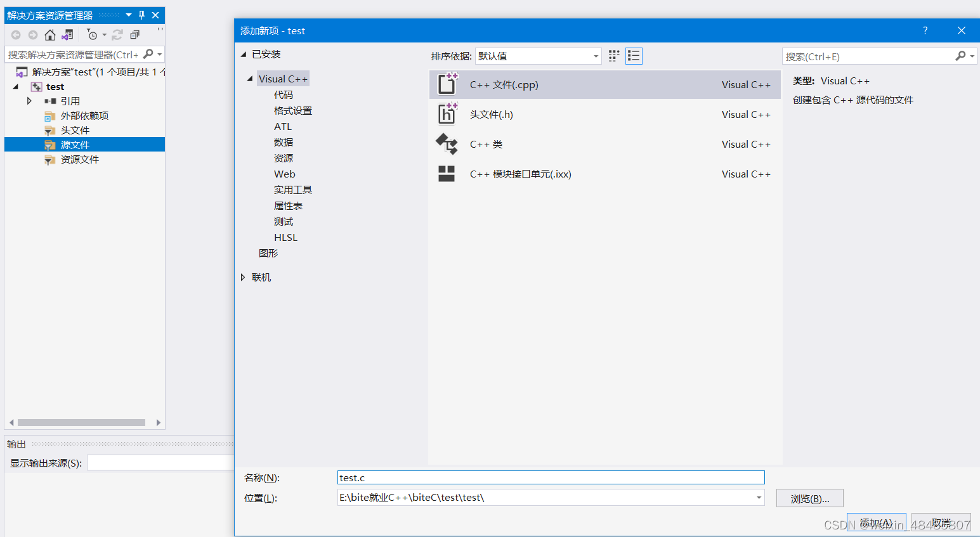Collapse all items in Solution Explorer
Image resolution: width=980 pixels, height=537 pixels.
[x=134, y=35]
